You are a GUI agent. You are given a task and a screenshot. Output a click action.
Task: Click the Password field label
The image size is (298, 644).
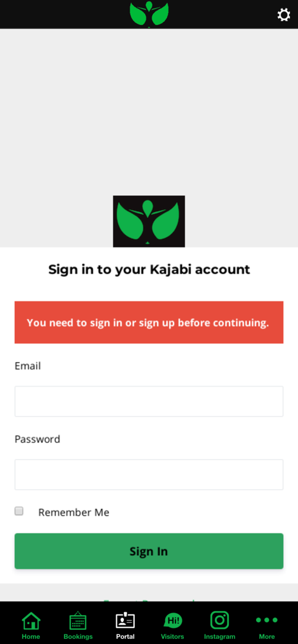37,439
